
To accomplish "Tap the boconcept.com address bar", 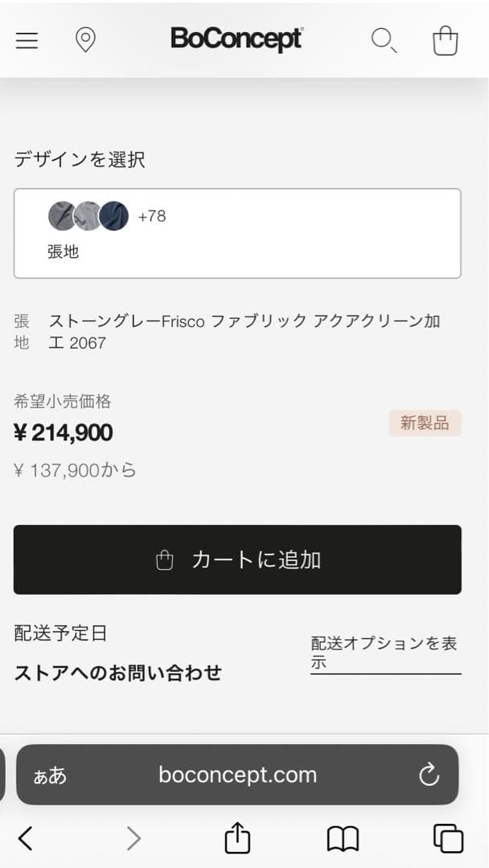I will [236, 775].
